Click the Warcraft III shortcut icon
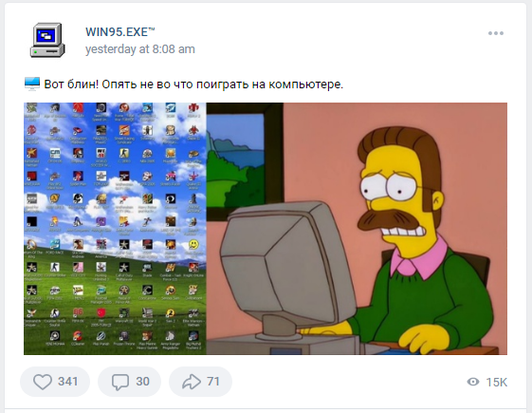Viewport: 532px width, 413px height. click(x=124, y=314)
